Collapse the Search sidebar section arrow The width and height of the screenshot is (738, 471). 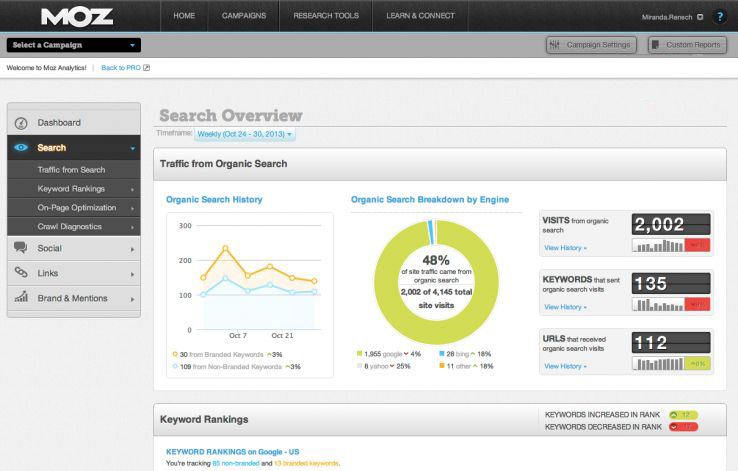[133, 148]
